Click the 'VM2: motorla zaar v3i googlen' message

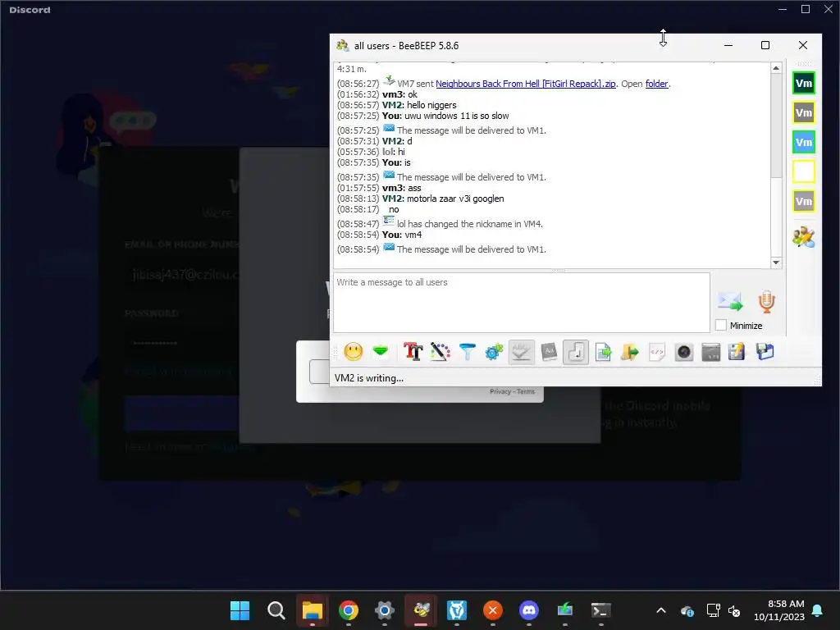(x=421, y=199)
